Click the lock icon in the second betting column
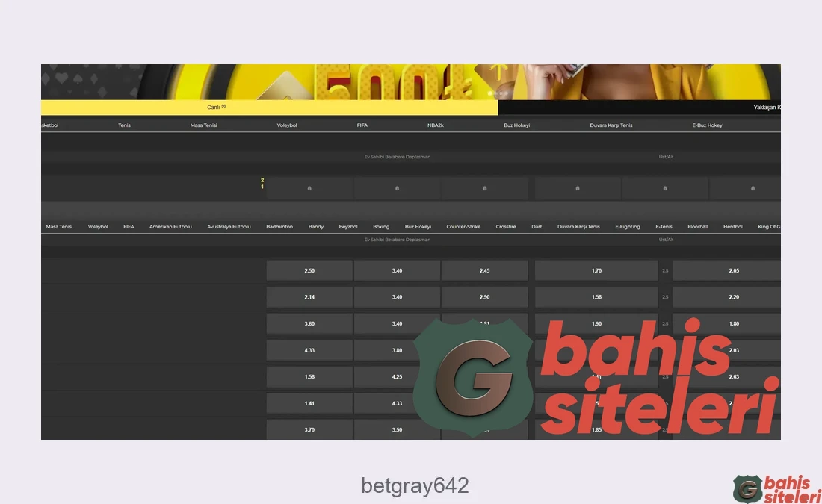 [x=397, y=188]
